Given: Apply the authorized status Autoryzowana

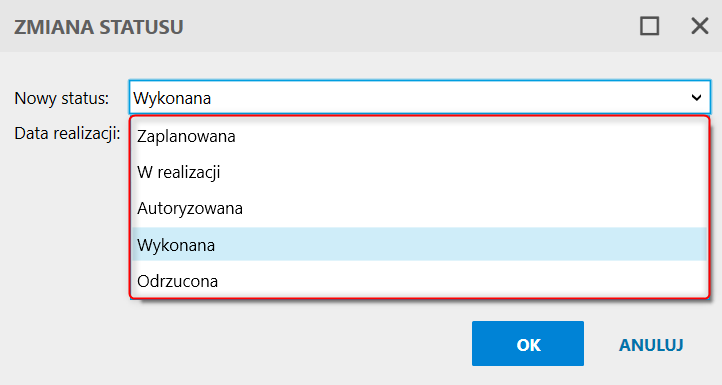Looking at the screenshot, I should tap(419, 209).
